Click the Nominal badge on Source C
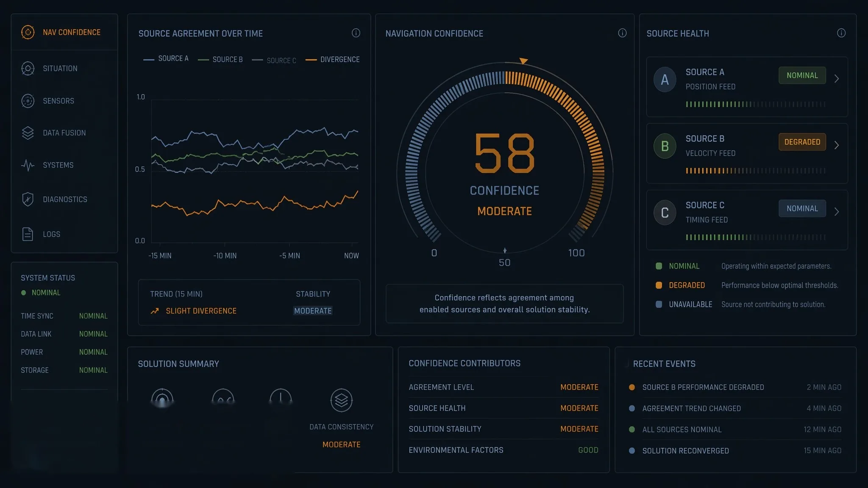The height and width of the screenshot is (488, 868). 802,208
